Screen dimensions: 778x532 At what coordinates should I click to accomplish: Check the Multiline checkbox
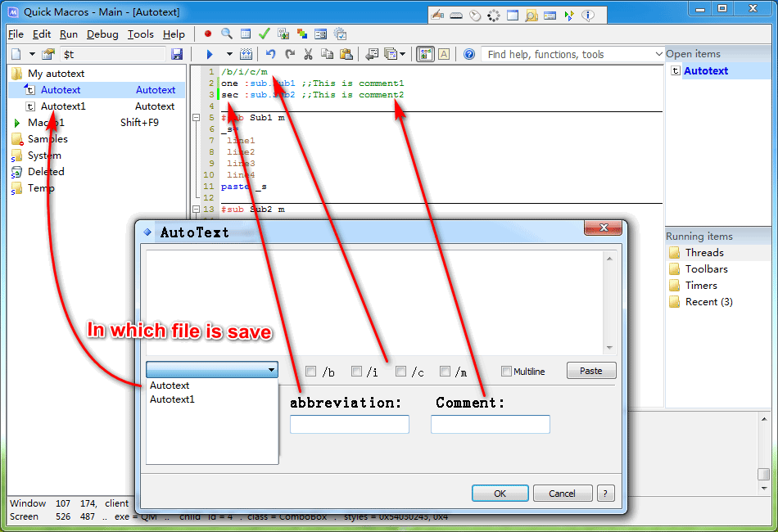tap(507, 372)
